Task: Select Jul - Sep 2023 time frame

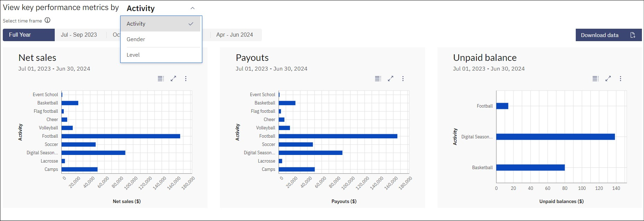Action: click(x=79, y=35)
